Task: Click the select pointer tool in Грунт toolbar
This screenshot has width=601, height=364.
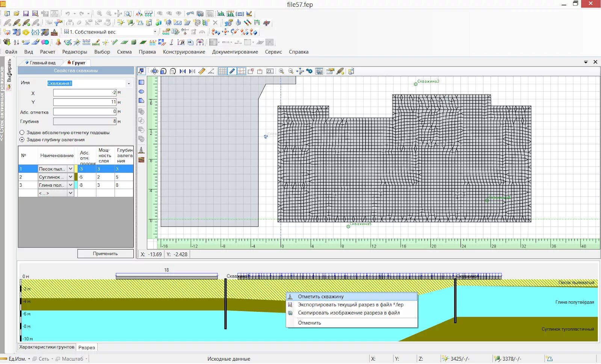Action: (x=141, y=71)
